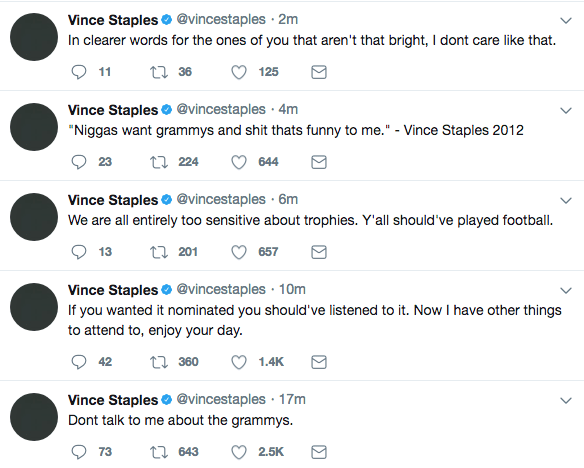
Task: Open more options on the 17m tweet
Action: point(566,401)
